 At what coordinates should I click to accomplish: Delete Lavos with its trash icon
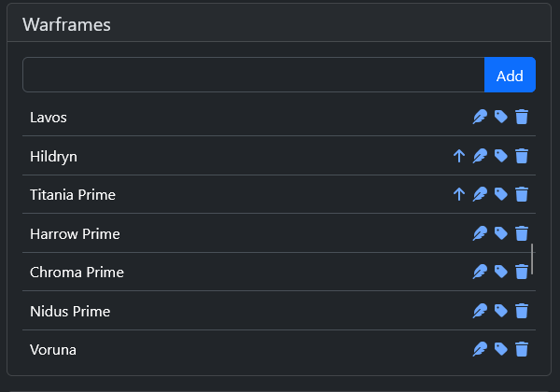[522, 117]
